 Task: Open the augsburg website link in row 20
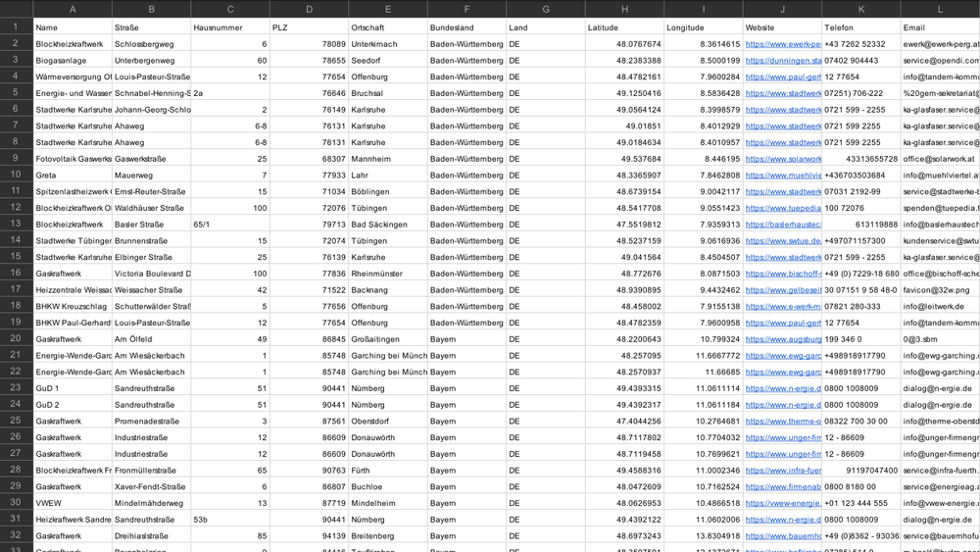[783, 339]
